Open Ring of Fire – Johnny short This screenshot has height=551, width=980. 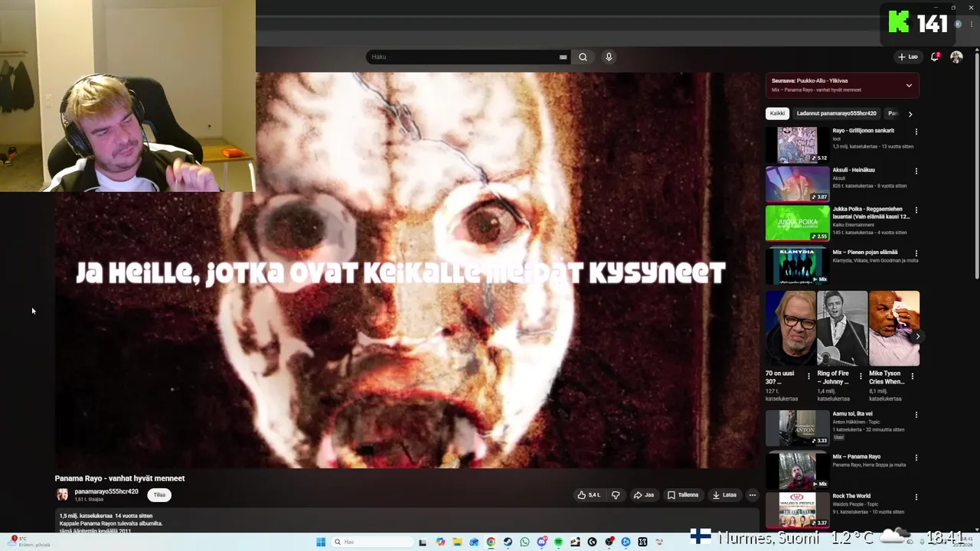(842, 329)
